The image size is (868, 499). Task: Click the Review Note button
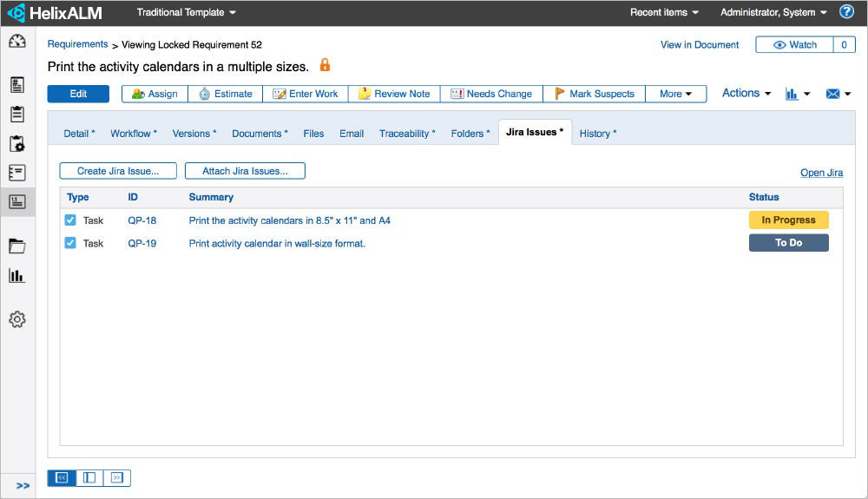pyautogui.click(x=393, y=94)
